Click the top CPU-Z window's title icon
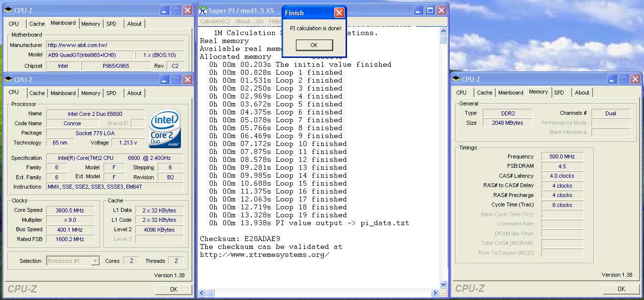Screen dimensions: 644x300 pyautogui.click(x=8, y=10)
